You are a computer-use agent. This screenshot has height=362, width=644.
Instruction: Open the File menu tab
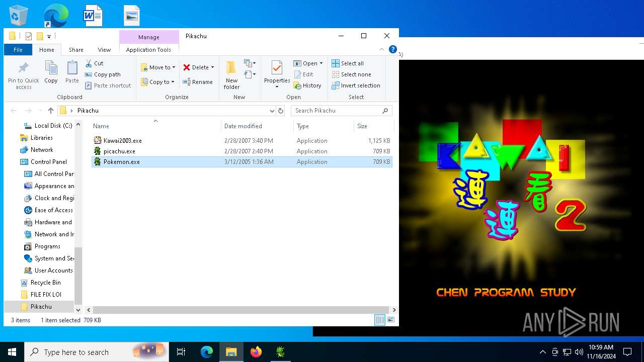tap(18, 50)
